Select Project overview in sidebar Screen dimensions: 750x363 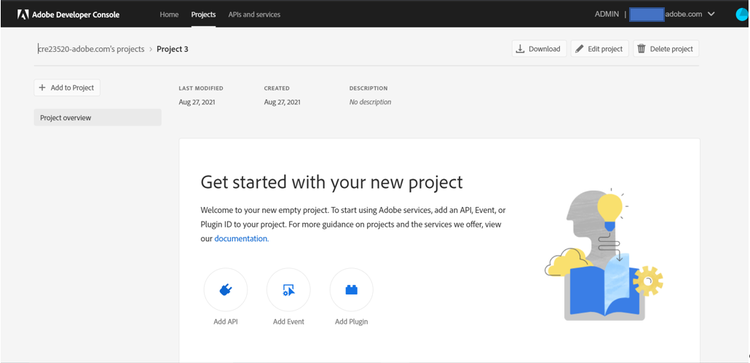[98, 118]
